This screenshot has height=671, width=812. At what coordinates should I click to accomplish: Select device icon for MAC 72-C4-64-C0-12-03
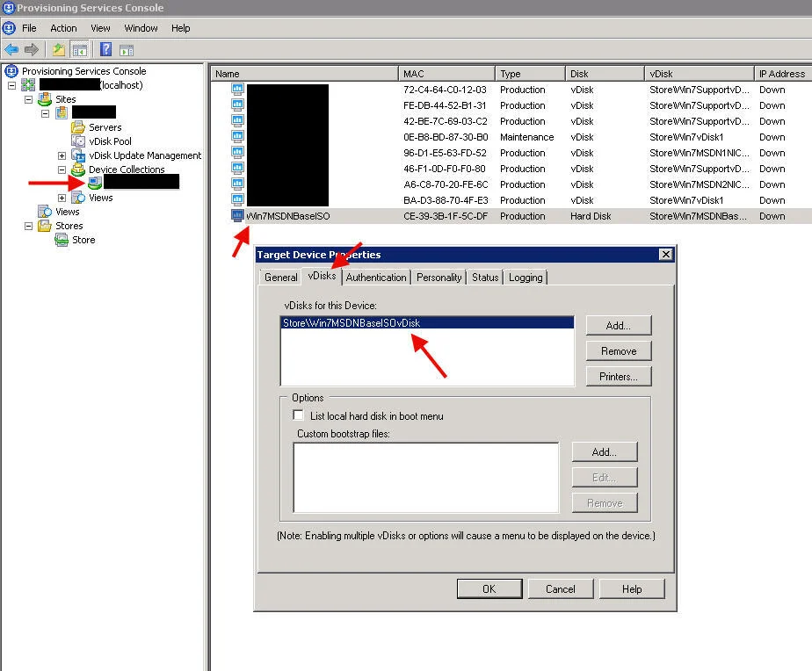(237, 89)
